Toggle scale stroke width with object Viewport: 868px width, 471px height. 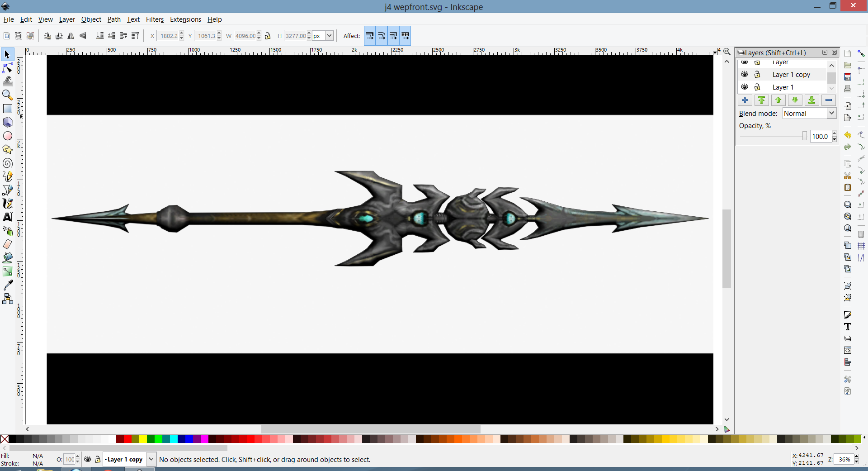point(370,36)
